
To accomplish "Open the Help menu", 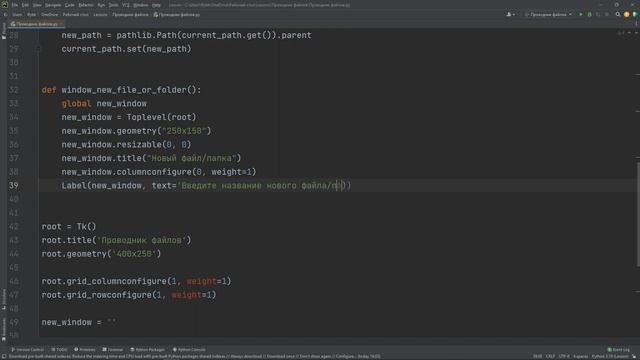I will click(156, 5).
